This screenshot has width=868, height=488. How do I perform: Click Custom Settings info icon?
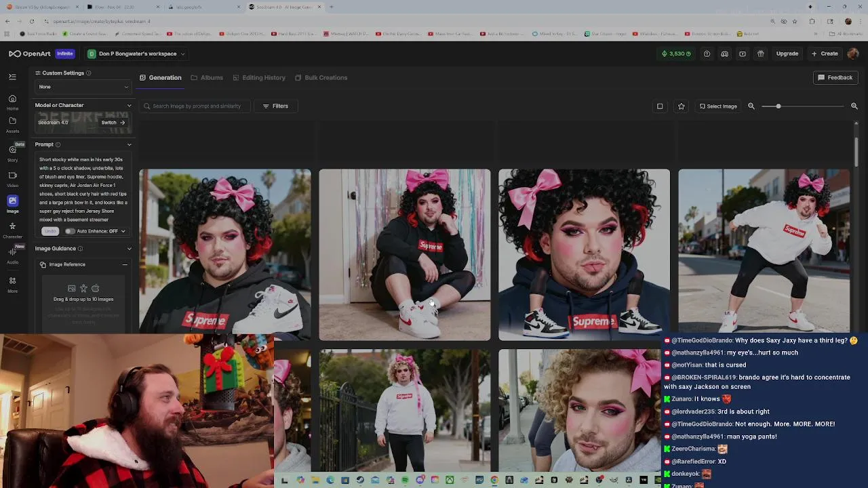(x=88, y=73)
